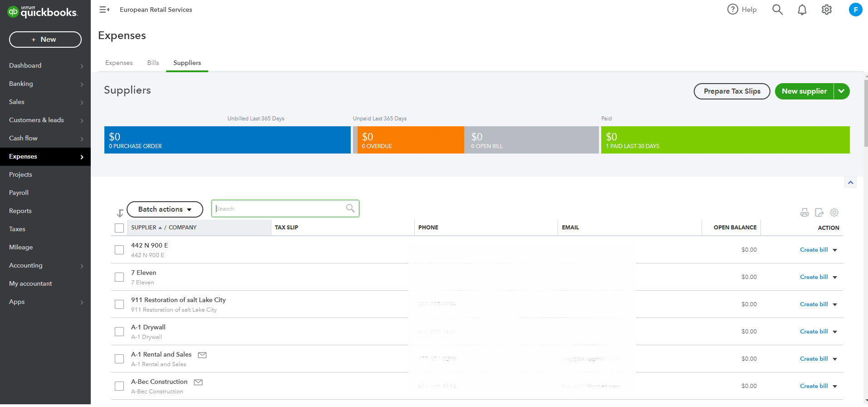Check the 7 Eleven supplier row
This screenshot has width=868, height=407.
pyautogui.click(x=119, y=277)
